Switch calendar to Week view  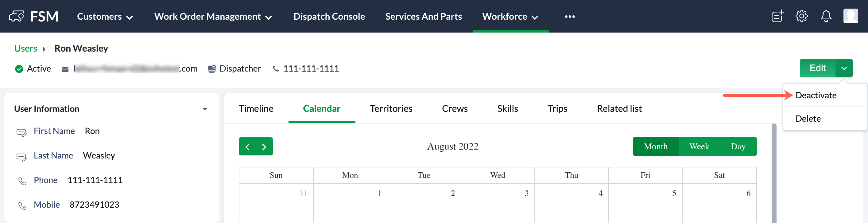point(699,147)
